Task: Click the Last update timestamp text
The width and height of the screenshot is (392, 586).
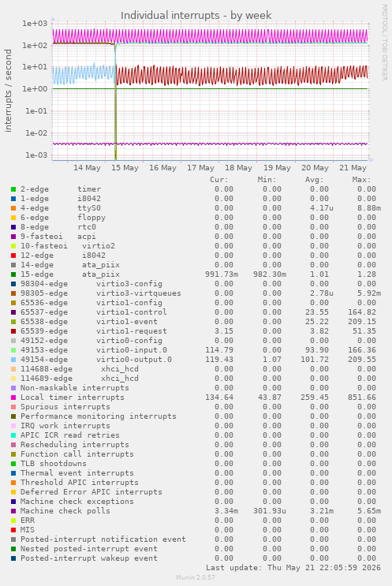Action: [x=293, y=568]
